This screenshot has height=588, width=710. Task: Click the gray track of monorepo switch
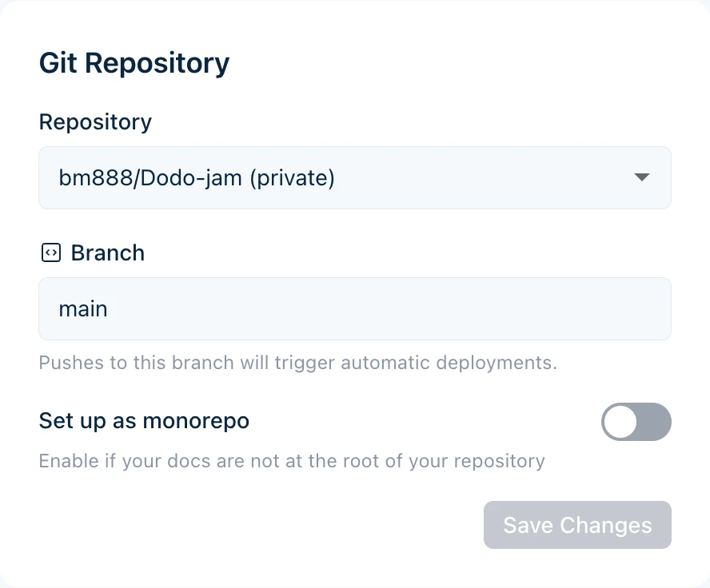tap(654, 422)
